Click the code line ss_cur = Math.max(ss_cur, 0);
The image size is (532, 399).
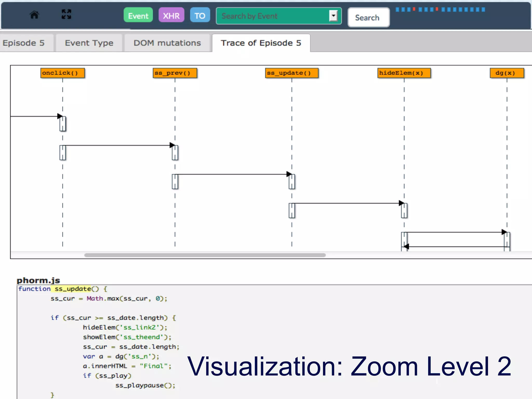[x=109, y=298]
